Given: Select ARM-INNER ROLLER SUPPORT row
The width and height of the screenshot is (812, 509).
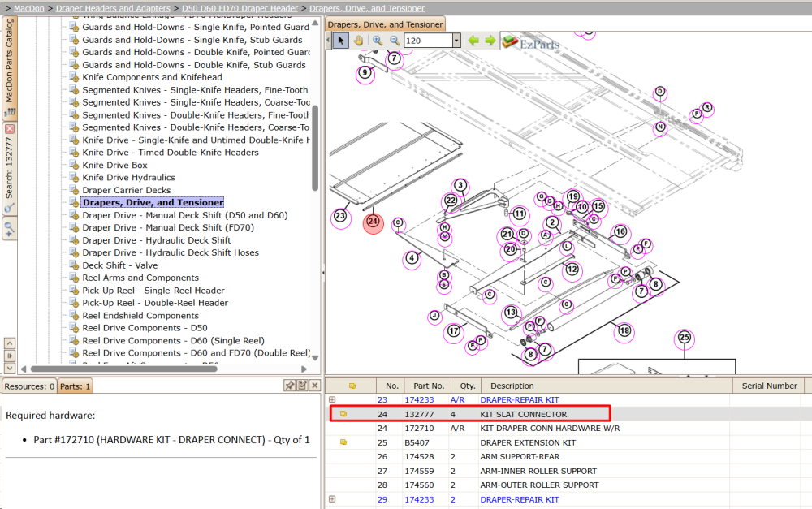Looking at the screenshot, I should point(568,471).
